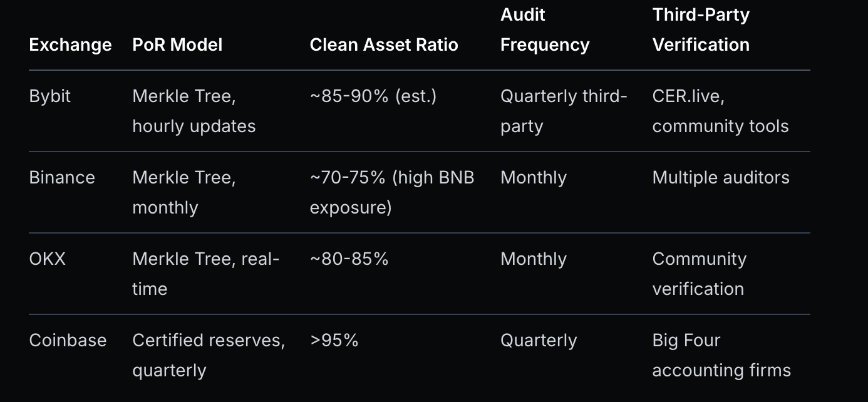The width and height of the screenshot is (868, 402).
Task: Click the "Merkle Tree, real-time" cell
Action: point(205,274)
